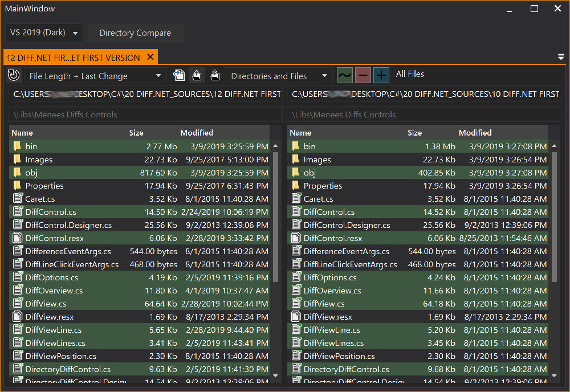Select DiffControl.Designer.cs in left pane
Image resolution: width=570 pixels, height=392 pixels.
(139, 225)
